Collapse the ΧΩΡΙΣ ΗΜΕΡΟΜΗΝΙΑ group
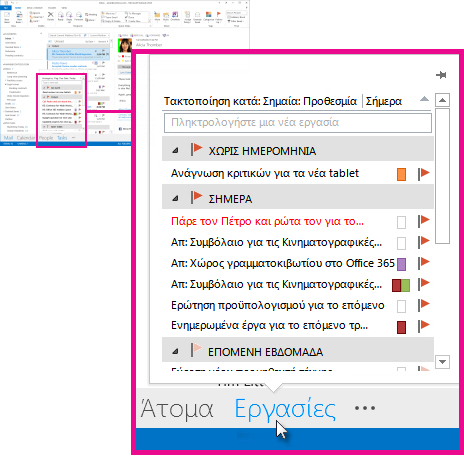Screen dimensions: 464x457 coord(175,151)
